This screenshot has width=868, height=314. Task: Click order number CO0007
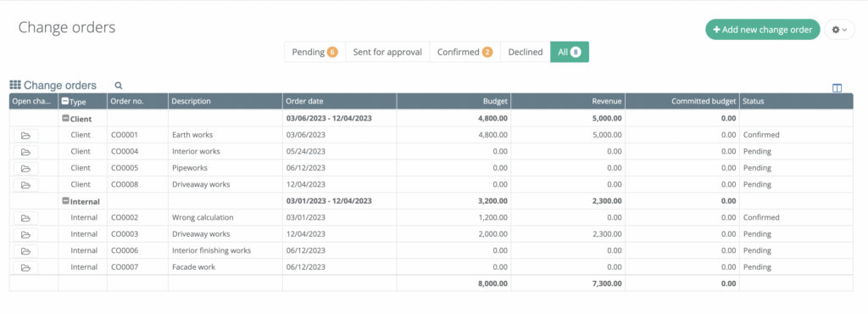[125, 267]
